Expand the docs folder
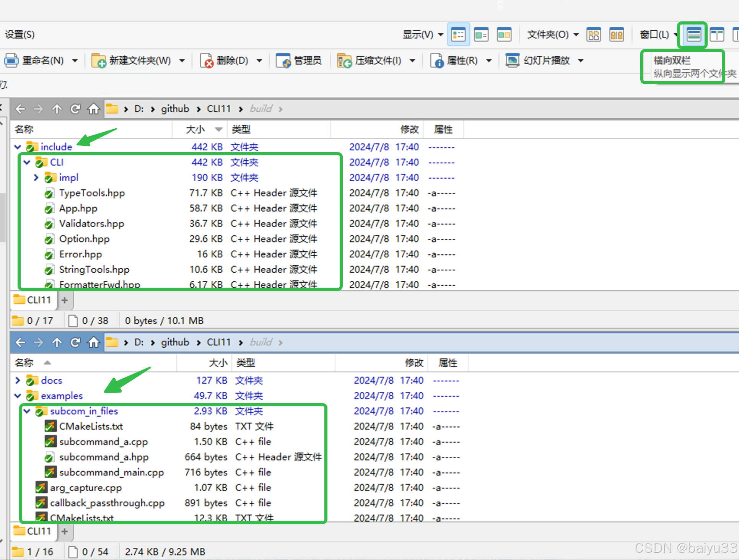 (x=18, y=380)
